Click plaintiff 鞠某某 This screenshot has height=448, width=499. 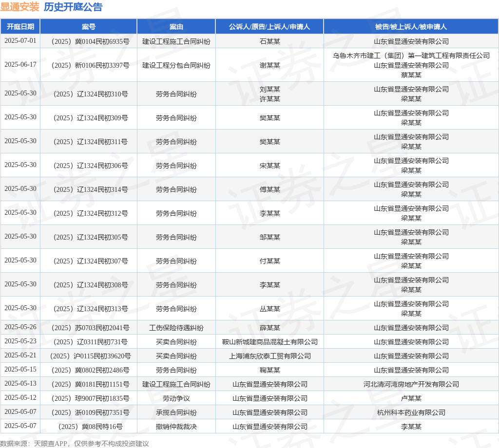click(270, 370)
